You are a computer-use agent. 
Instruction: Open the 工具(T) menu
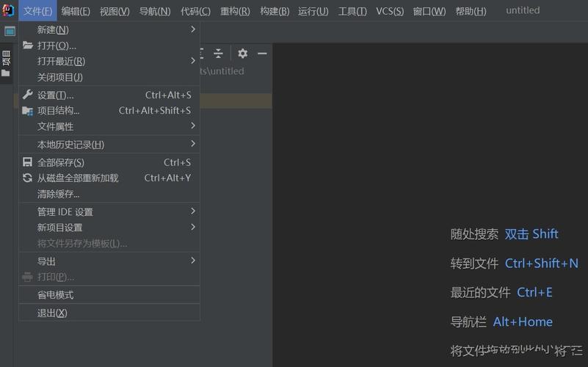coord(352,11)
